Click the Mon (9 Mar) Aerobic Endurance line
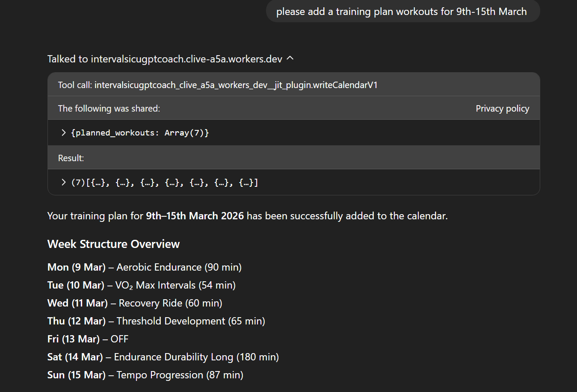The width and height of the screenshot is (577, 392). pos(145,267)
